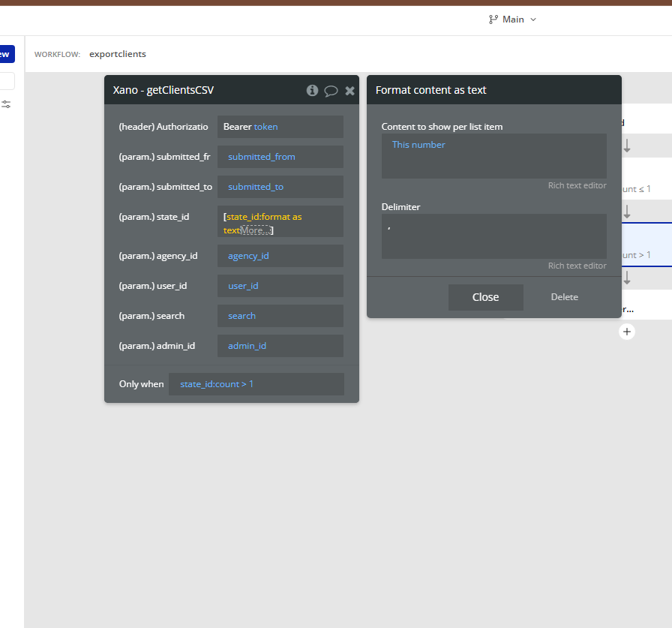Click the branch icon next to Main
The width and height of the screenshot is (672, 628).
[493, 20]
